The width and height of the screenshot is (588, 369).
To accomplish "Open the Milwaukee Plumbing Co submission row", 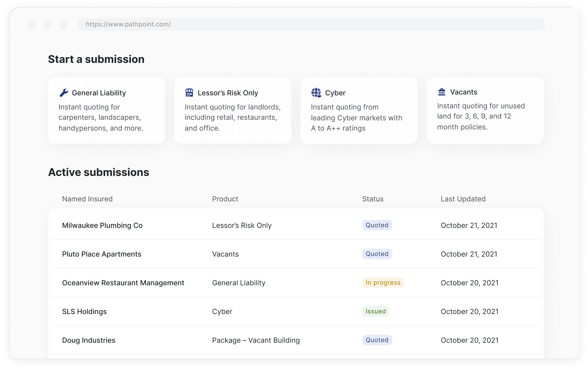I will click(x=102, y=225).
